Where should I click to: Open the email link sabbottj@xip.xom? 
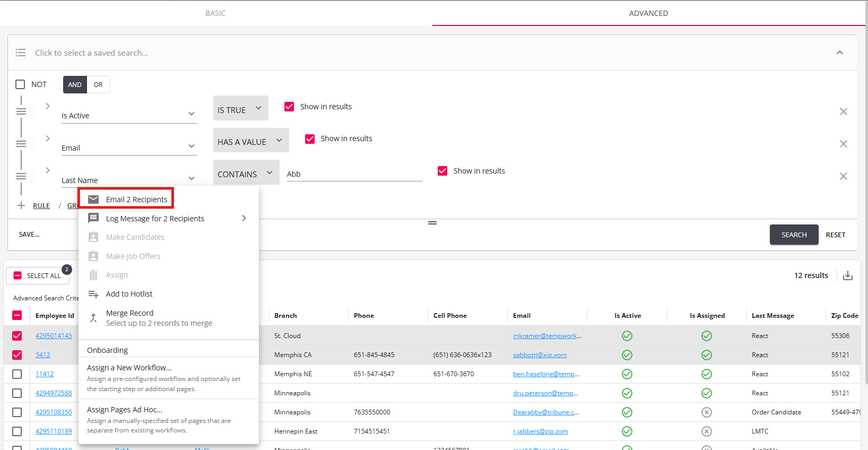540,355
